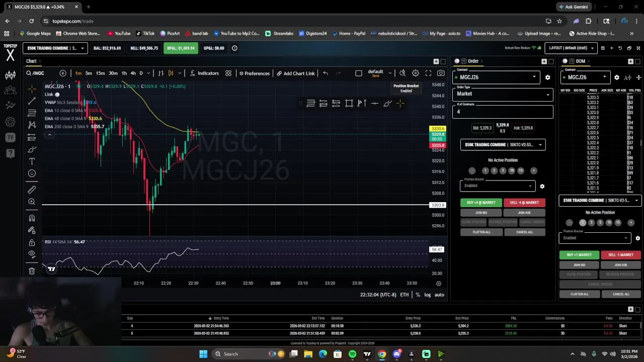The height and width of the screenshot is (362, 644).
Task: Open the DOM panel contract MGCJ26 dropdown
Action: pyautogui.click(x=585, y=77)
